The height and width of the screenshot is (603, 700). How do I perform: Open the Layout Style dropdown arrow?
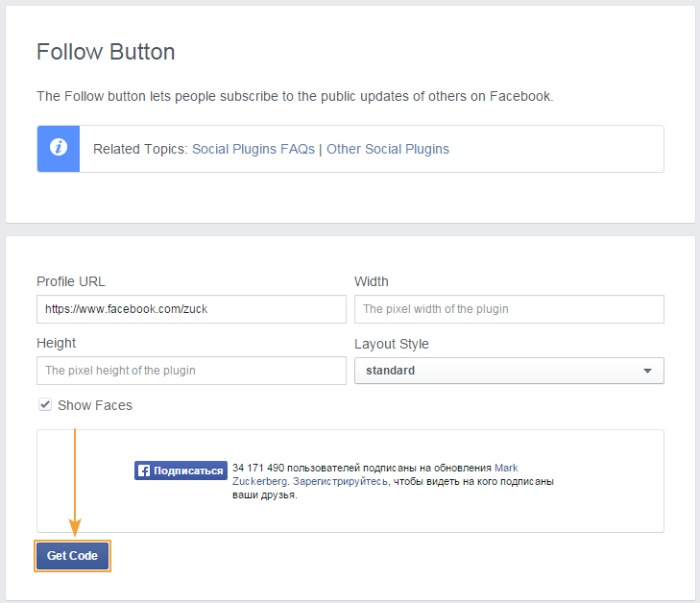(647, 371)
